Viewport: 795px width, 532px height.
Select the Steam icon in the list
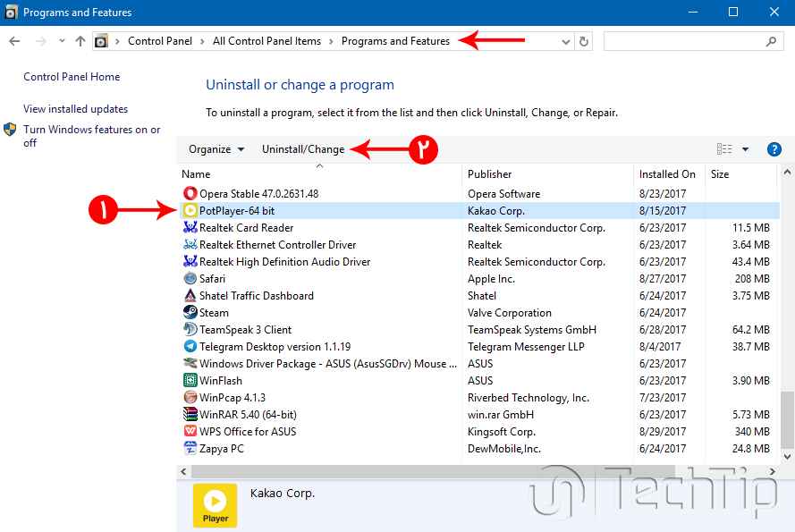tap(190, 313)
